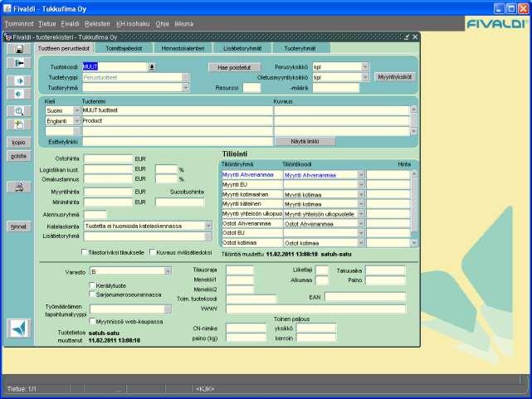The image size is (532, 399).
Task: Click the save diskette icon
Action: [x=19, y=49]
